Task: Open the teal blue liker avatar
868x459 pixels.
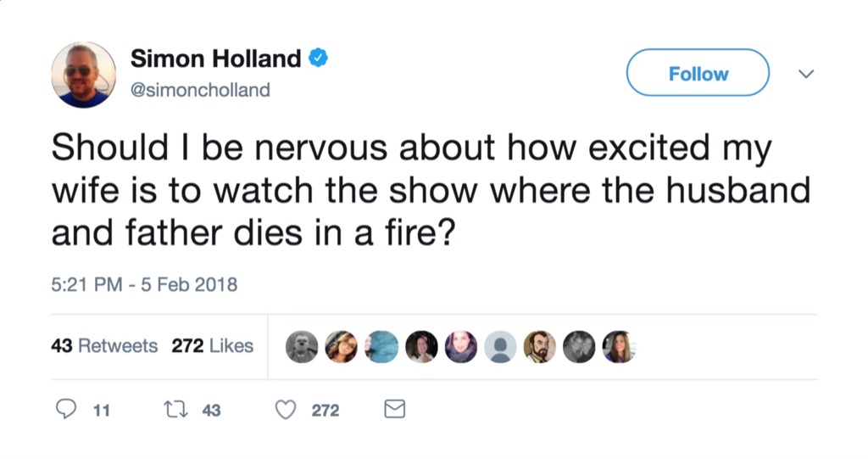Action: pos(381,346)
